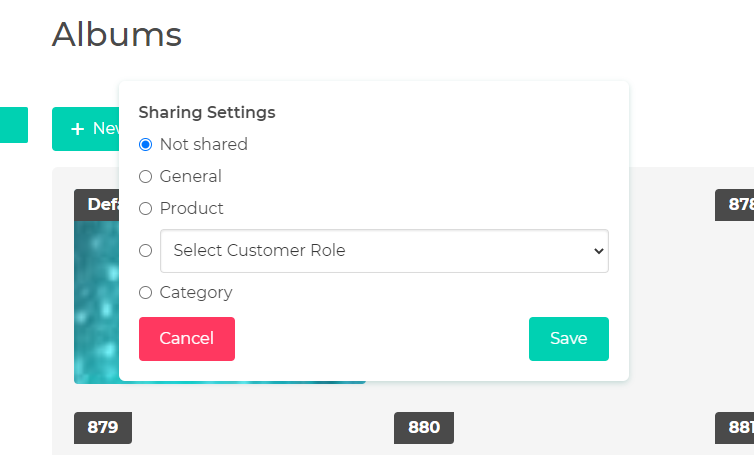Click the Category label text
The image size is (754, 455).
pos(196,292)
